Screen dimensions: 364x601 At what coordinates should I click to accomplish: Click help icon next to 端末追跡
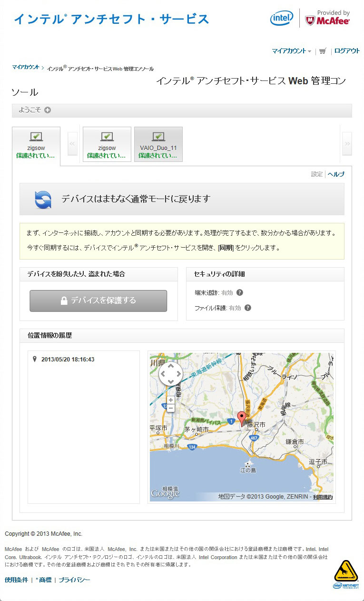(240, 292)
